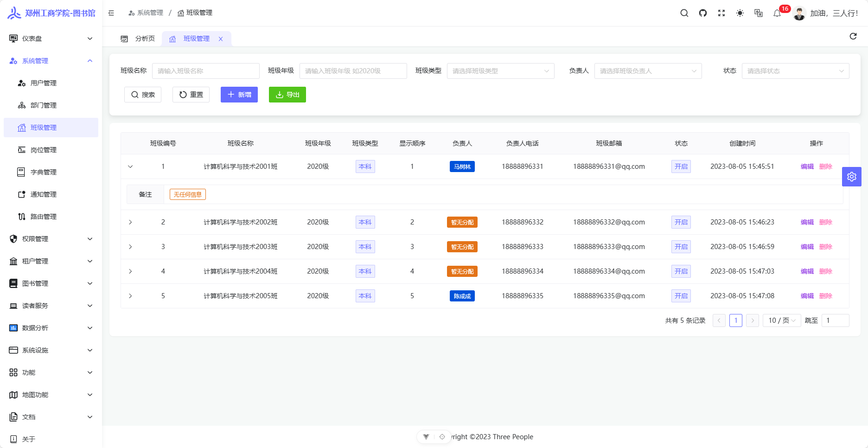Screen dimensions: 868x448
Task: Edit the 计算机科学与技术2001班 row
Action: 807,166
